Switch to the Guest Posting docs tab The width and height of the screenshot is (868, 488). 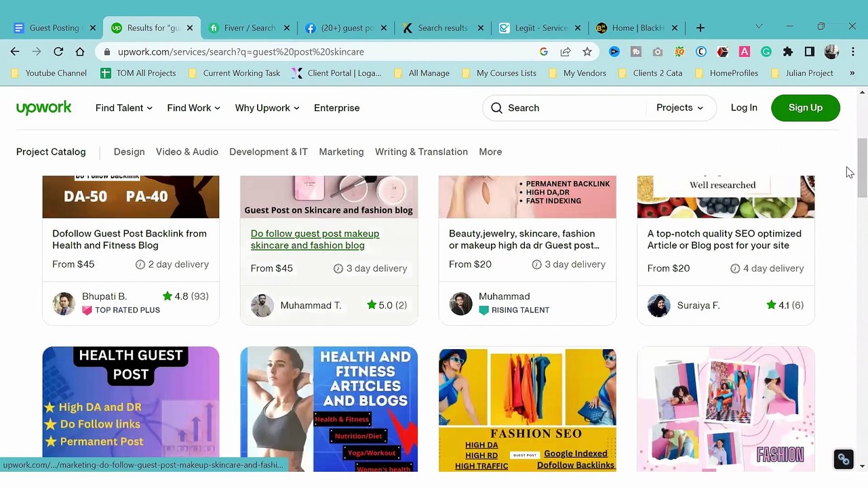pyautogui.click(x=54, y=28)
